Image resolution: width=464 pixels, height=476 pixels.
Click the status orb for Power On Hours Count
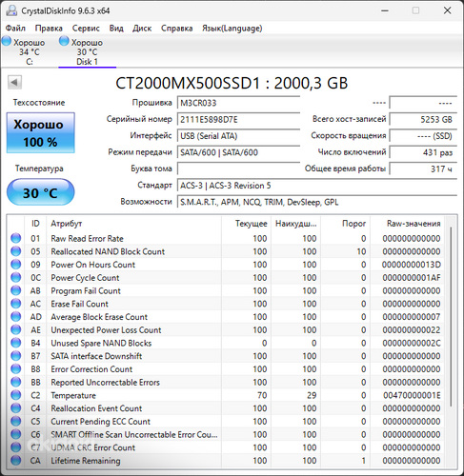pos(15,265)
